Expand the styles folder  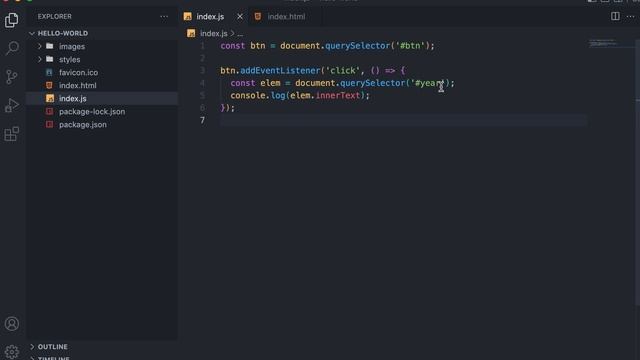103,60
